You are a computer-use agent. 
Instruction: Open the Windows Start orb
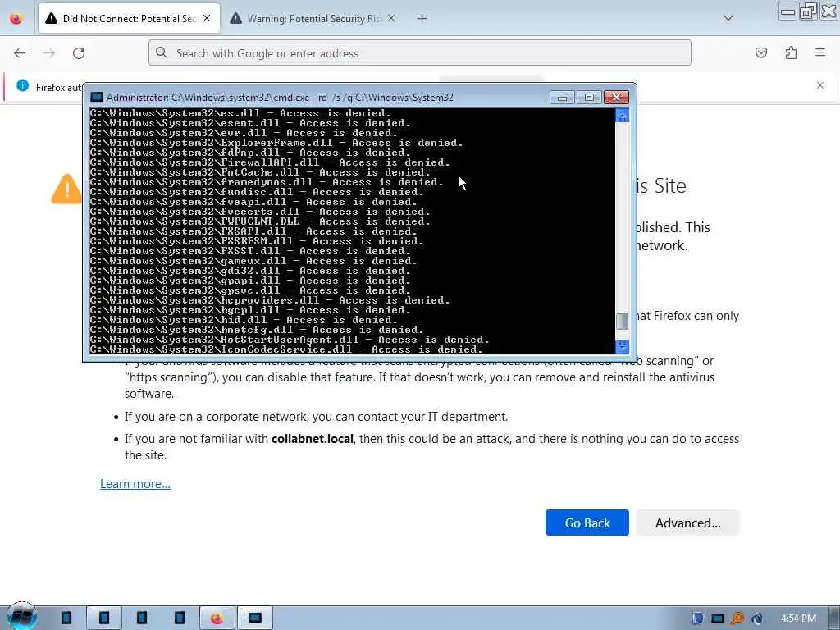(x=21, y=617)
